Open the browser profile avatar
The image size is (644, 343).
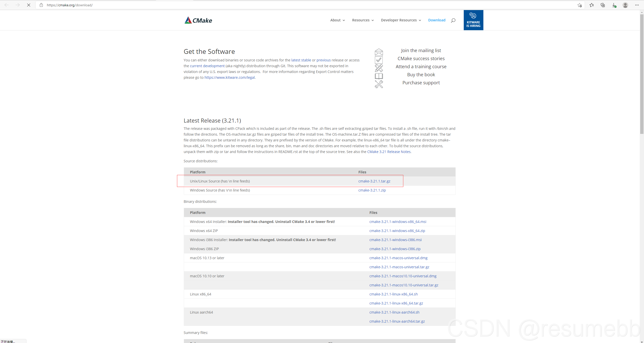625,5
